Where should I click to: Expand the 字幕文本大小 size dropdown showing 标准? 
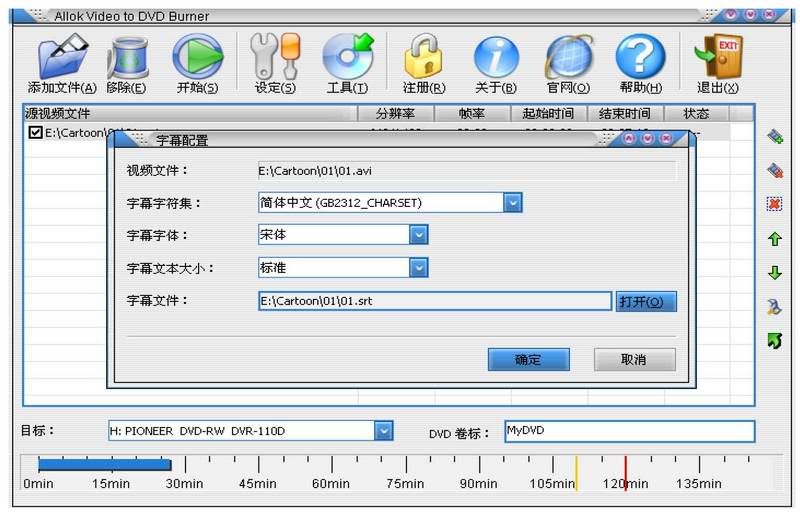pyautogui.click(x=419, y=267)
